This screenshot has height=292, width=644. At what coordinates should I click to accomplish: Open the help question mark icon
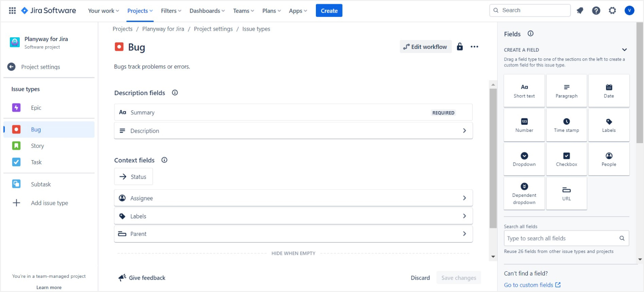tap(596, 10)
